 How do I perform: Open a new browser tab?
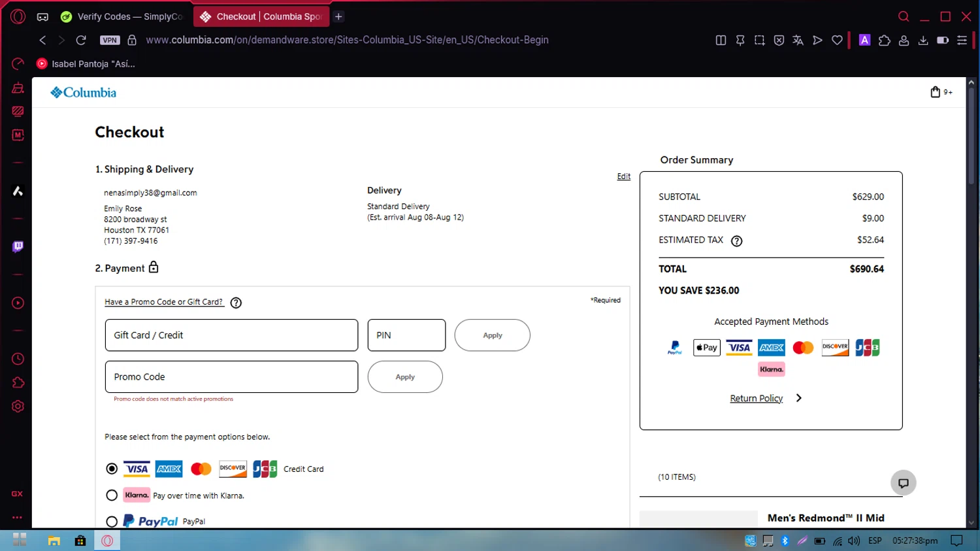pos(338,16)
